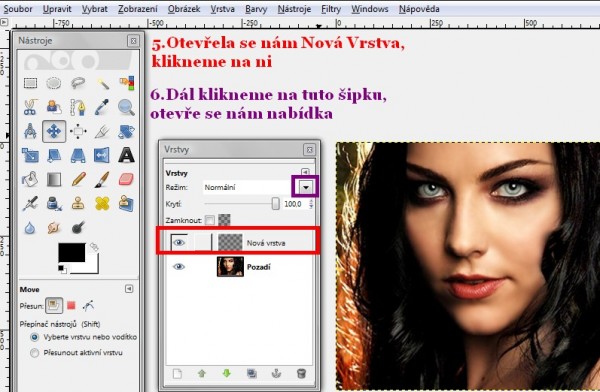Swap foreground and background colors
The height and width of the screenshot is (392, 600).
[x=94, y=247]
